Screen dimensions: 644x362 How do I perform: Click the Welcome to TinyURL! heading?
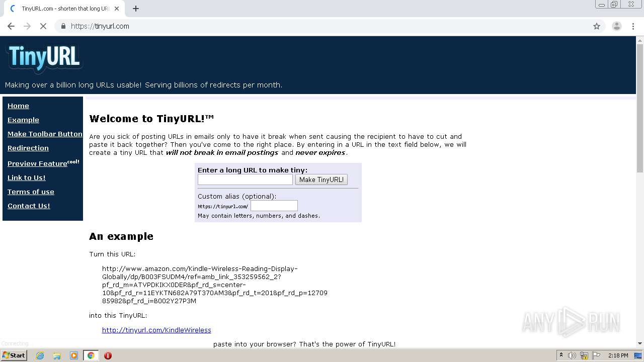(151, 119)
